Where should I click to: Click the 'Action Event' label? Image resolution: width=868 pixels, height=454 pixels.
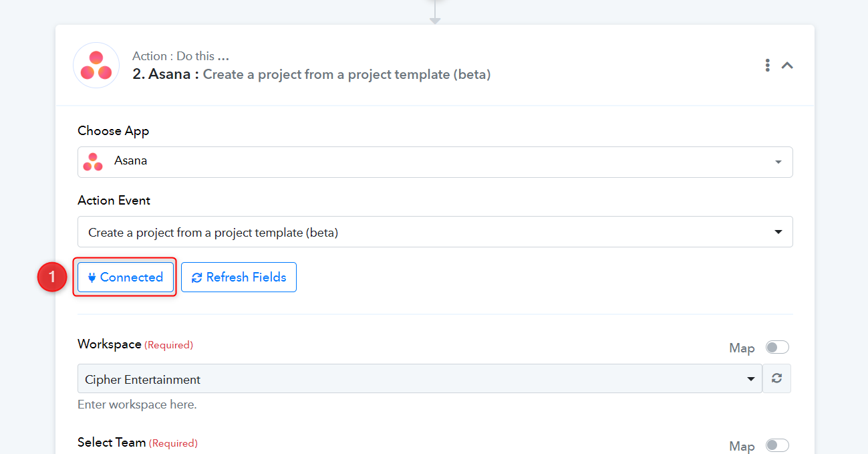click(x=114, y=200)
